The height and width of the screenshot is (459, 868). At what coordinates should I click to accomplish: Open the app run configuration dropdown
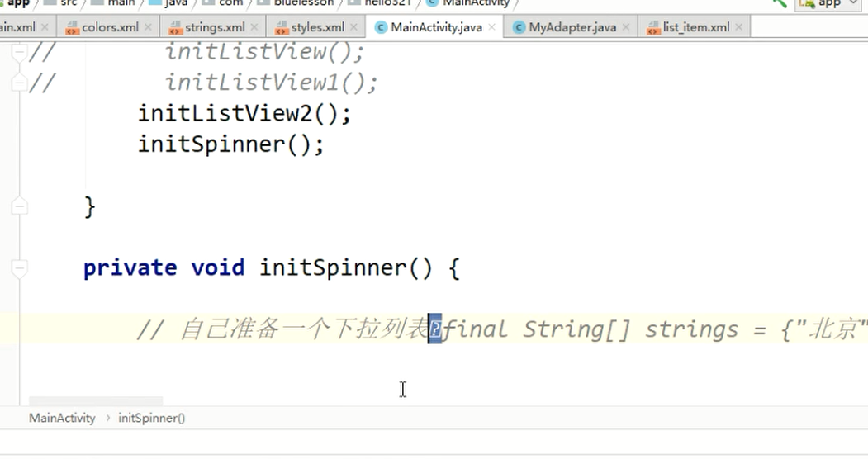pos(829,4)
